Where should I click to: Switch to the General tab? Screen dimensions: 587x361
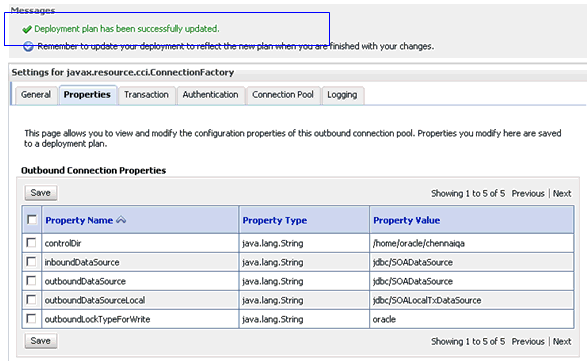pos(36,95)
